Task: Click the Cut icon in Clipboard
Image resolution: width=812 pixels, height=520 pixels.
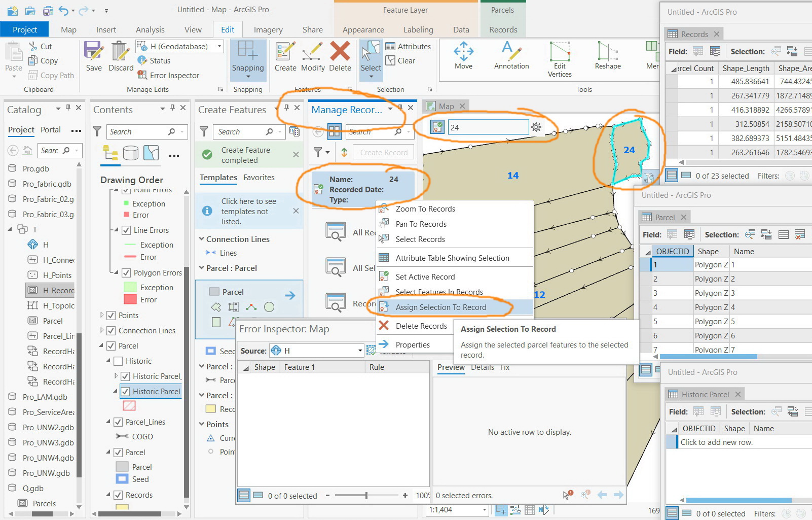Action: [33, 46]
